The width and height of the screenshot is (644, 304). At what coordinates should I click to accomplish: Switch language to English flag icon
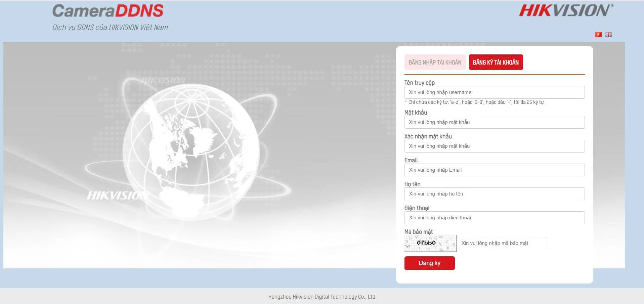(608, 34)
